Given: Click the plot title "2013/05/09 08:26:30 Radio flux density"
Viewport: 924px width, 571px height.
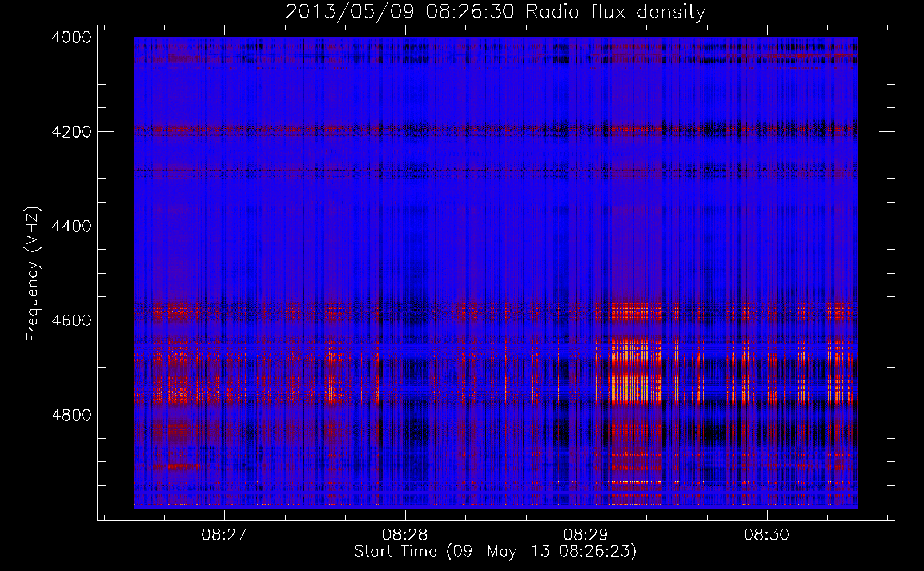Looking at the screenshot, I should pos(495,11).
